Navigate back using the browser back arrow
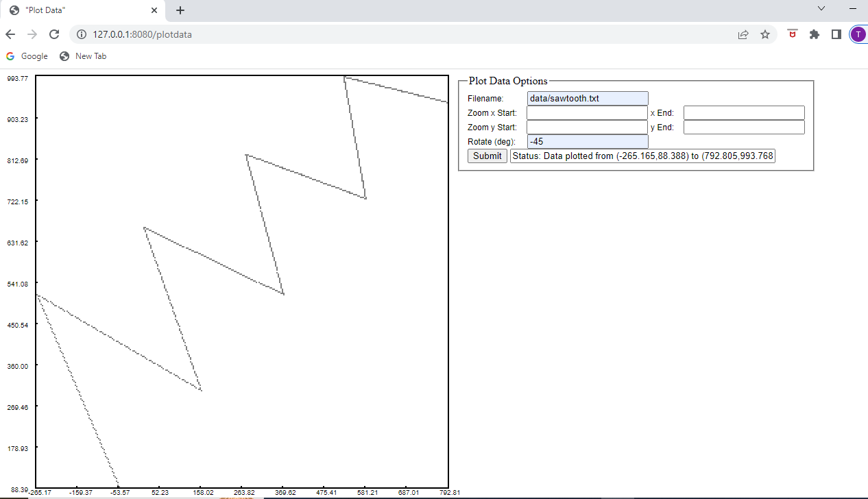The width and height of the screenshot is (868, 499). pyautogui.click(x=11, y=34)
